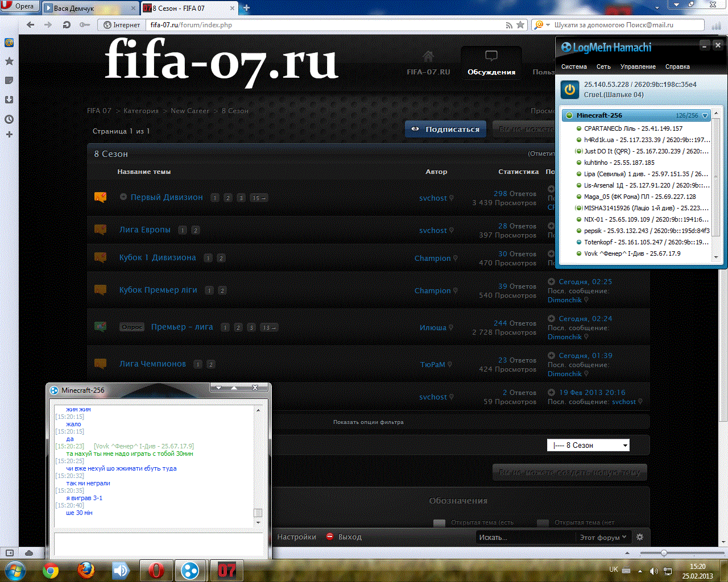Open the Mail panel in Opera sidebar

pyautogui.click(x=9, y=43)
